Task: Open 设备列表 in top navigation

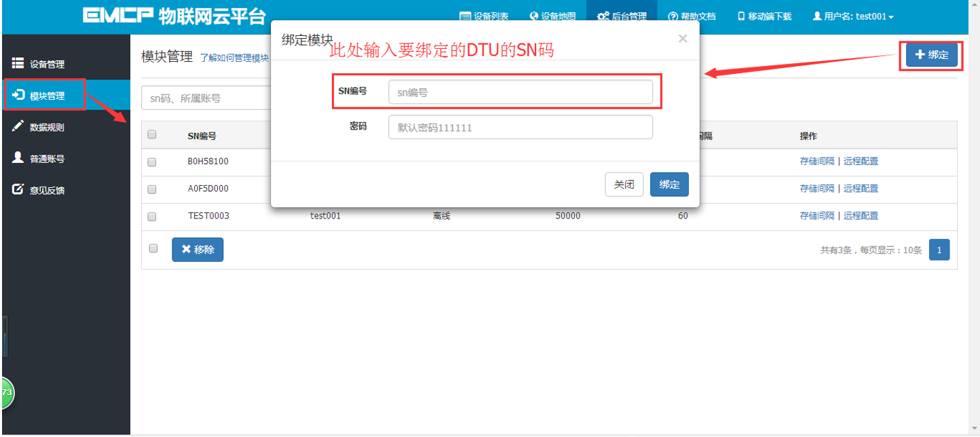Action: click(x=483, y=16)
